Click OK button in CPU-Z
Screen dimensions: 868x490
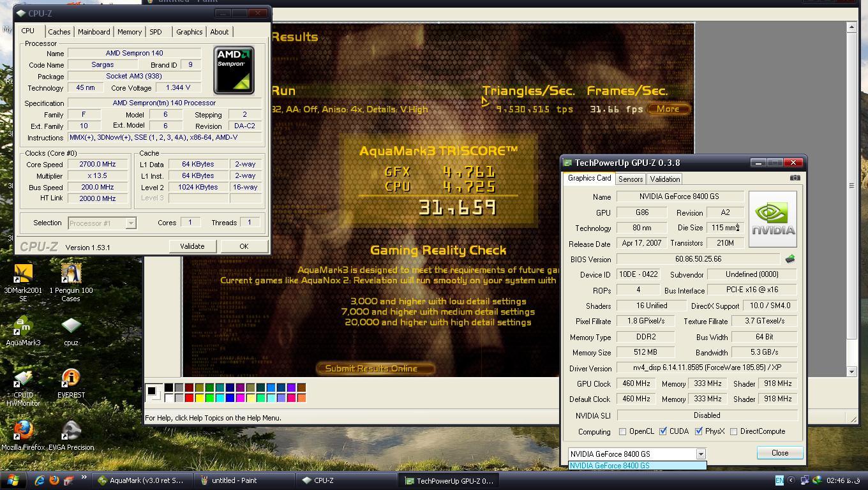point(244,246)
